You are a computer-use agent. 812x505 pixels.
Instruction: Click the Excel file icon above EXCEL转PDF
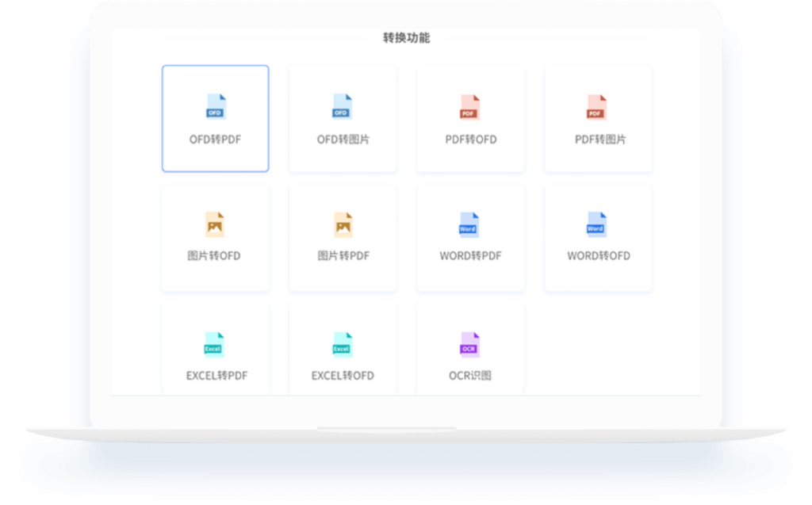click(x=214, y=345)
